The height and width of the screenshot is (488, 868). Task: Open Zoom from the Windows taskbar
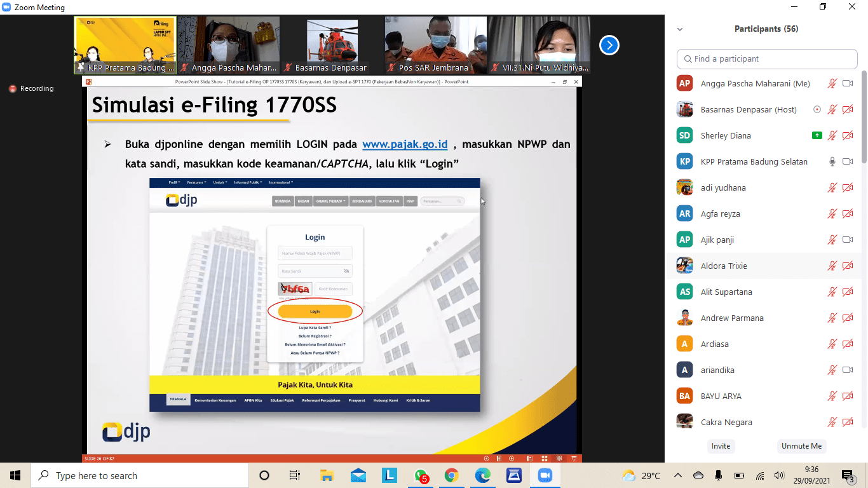tap(545, 475)
